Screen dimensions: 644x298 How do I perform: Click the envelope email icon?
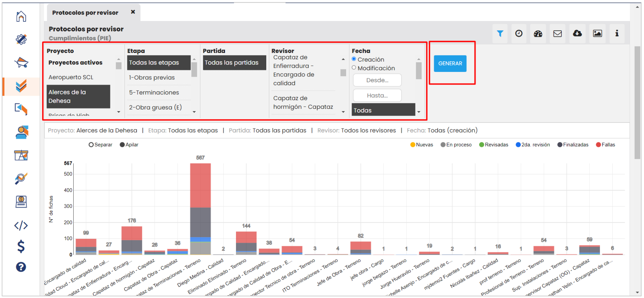pos(557,33)
